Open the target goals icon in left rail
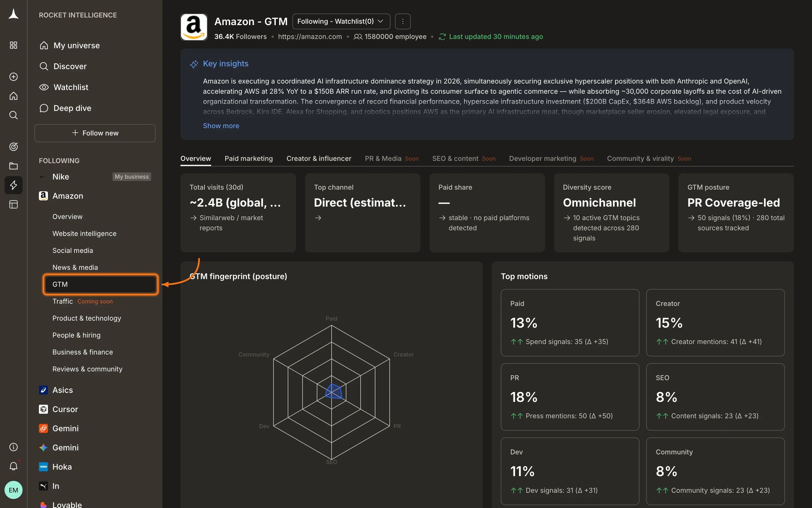 coord(14,146)
